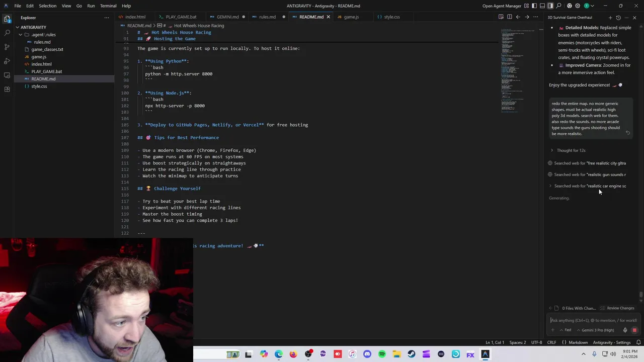The image size is (644, 362).
Task: Open the Explorer view in activity bar
Action: pyautogui.click(x=7, y=19)
